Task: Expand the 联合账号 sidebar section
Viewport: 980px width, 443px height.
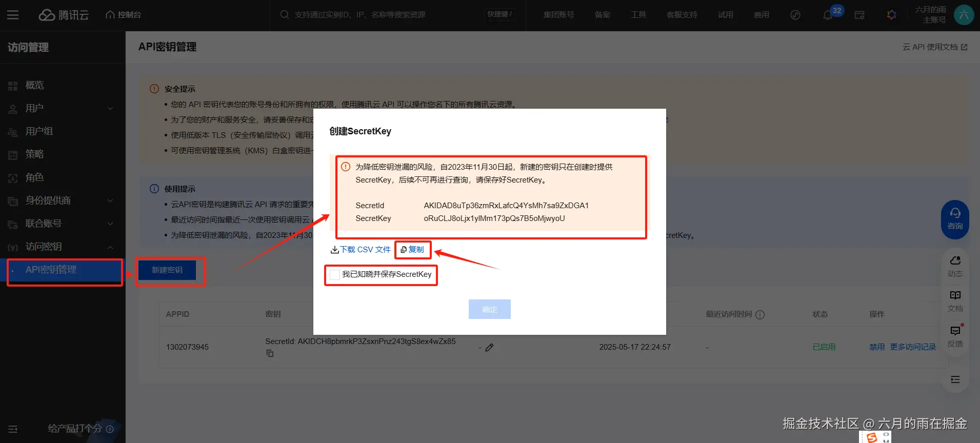Action: point(63,224)
